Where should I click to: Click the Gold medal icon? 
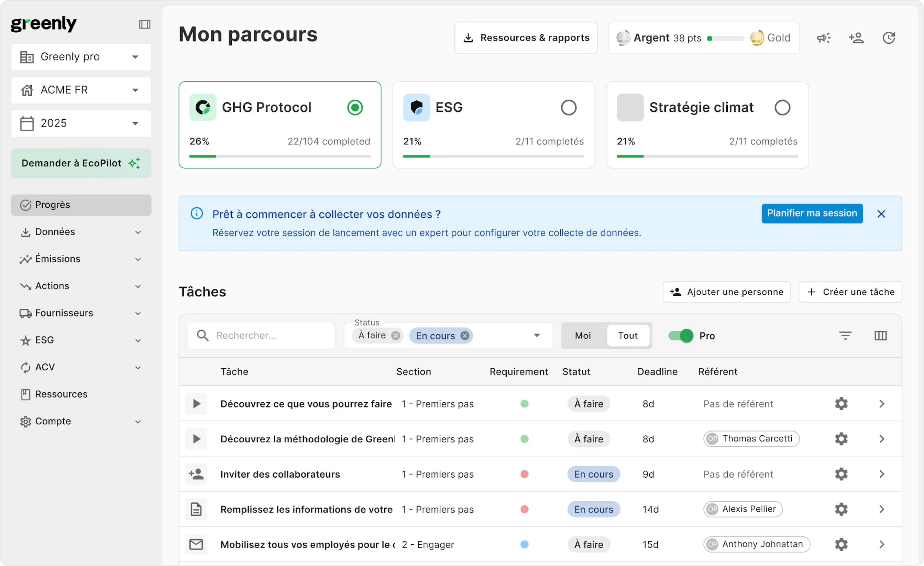tap(757, 37)
